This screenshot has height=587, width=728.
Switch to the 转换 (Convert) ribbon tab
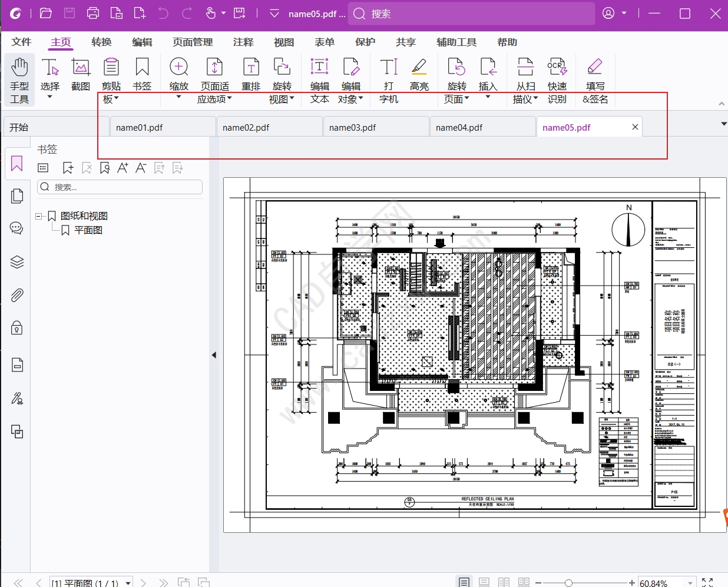click(101, 42)
